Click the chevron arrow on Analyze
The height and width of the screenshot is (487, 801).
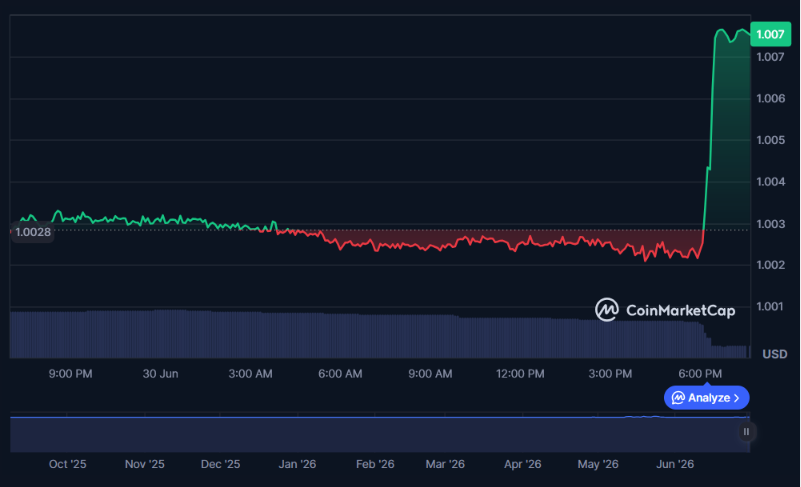coord(737,398)
